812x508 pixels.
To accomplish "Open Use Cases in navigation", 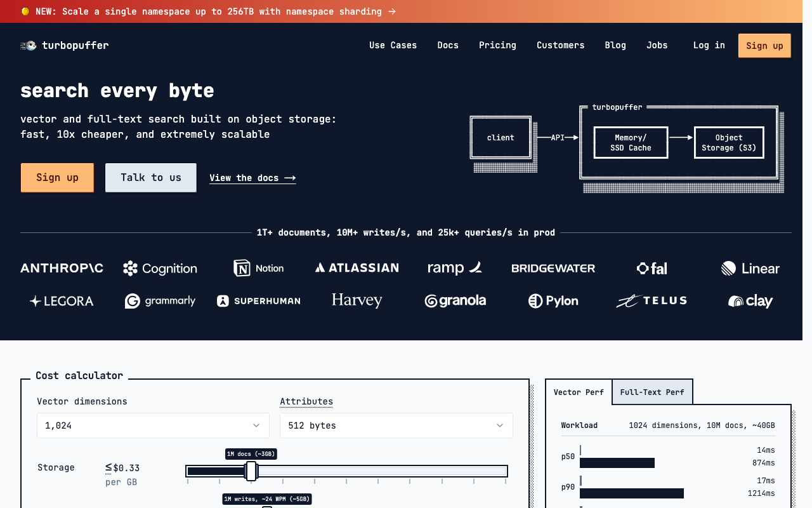I will click(x=393, y=46).
